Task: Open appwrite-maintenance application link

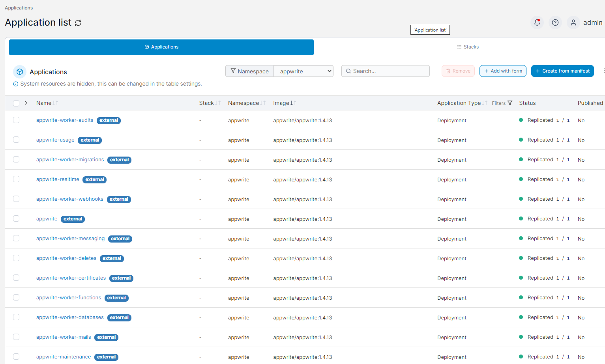Action: tap(64, 357)
